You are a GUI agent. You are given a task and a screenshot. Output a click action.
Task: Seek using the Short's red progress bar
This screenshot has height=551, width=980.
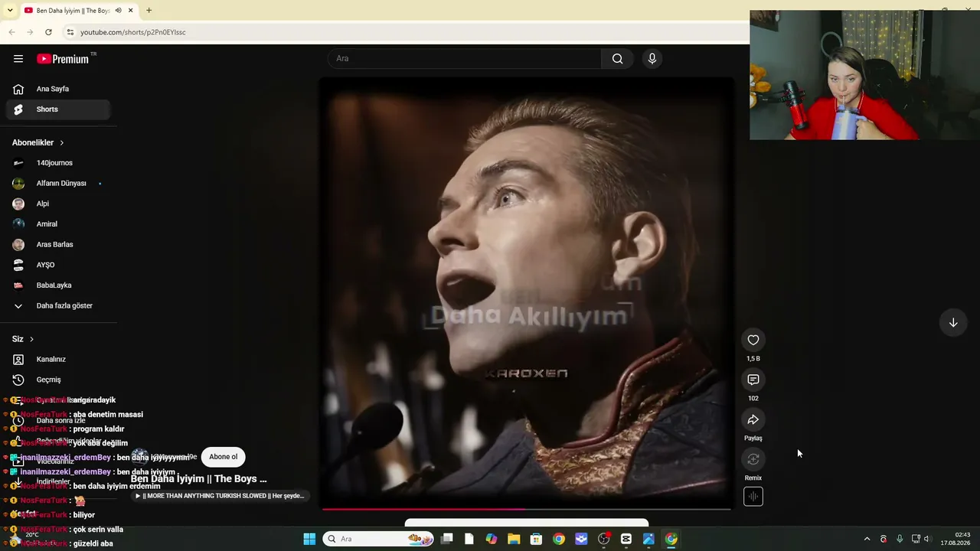(527, 508)
